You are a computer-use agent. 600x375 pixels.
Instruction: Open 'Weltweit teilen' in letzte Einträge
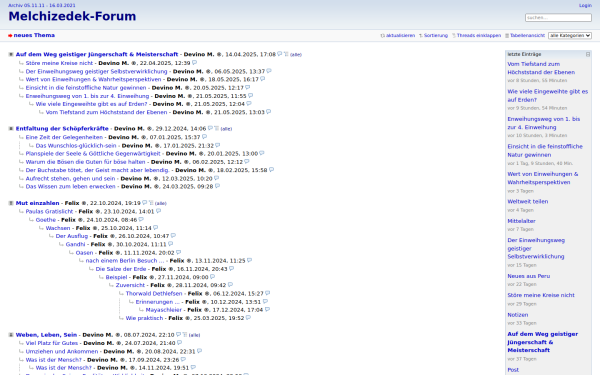click(528, 201)
